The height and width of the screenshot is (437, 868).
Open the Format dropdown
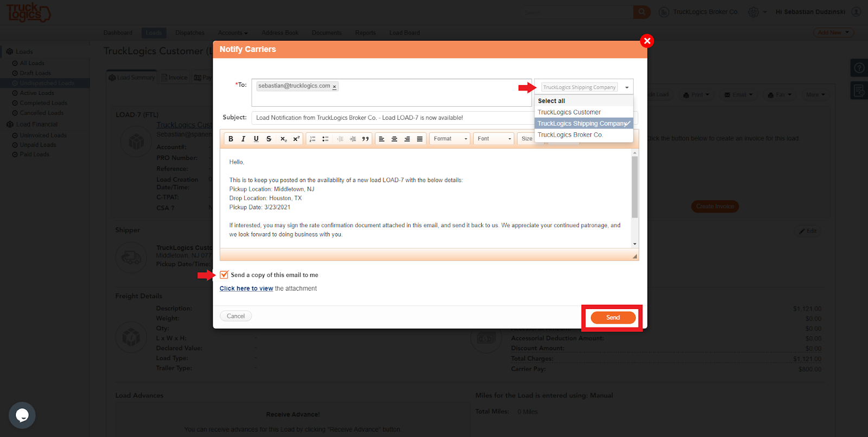(x=450, y=139)
